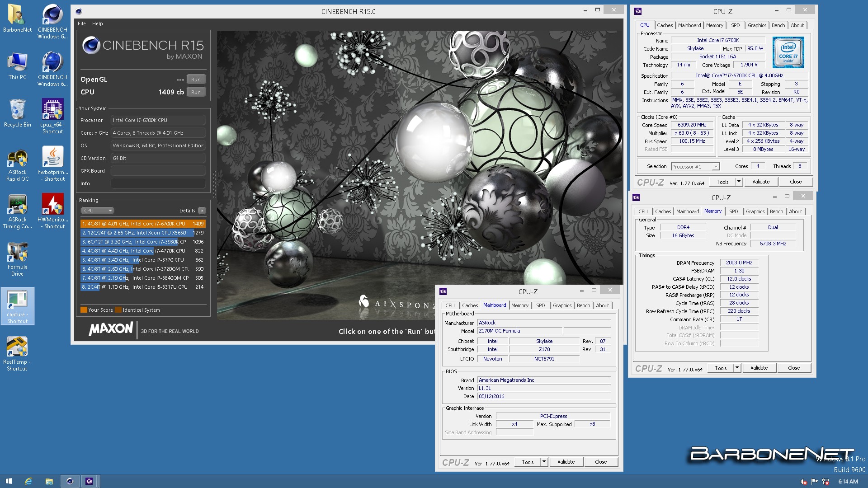
Task: Open the Windows Start button
Action: click(9, 481)
